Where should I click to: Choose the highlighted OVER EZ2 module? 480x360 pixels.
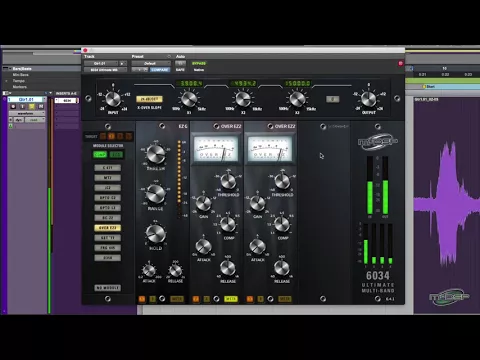(107, 228)
